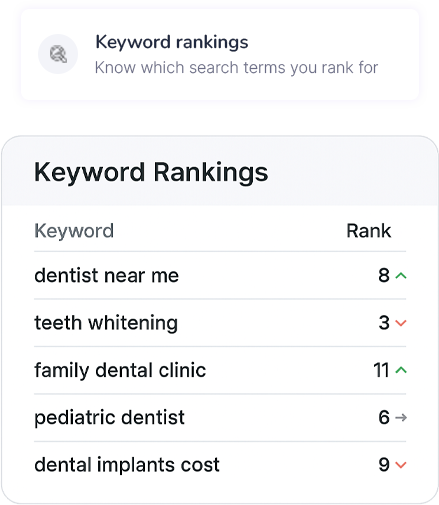Sort by the Keyword column header

click(x=74, y=231)
